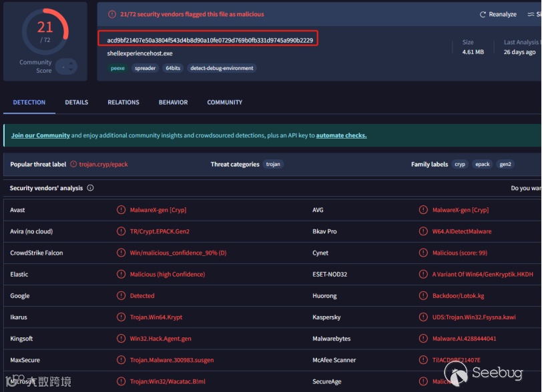Click the SHA-256 file hash text
The height and width of the screenshot is (392, 542).
pyautogui.click(x=210, y=40)
